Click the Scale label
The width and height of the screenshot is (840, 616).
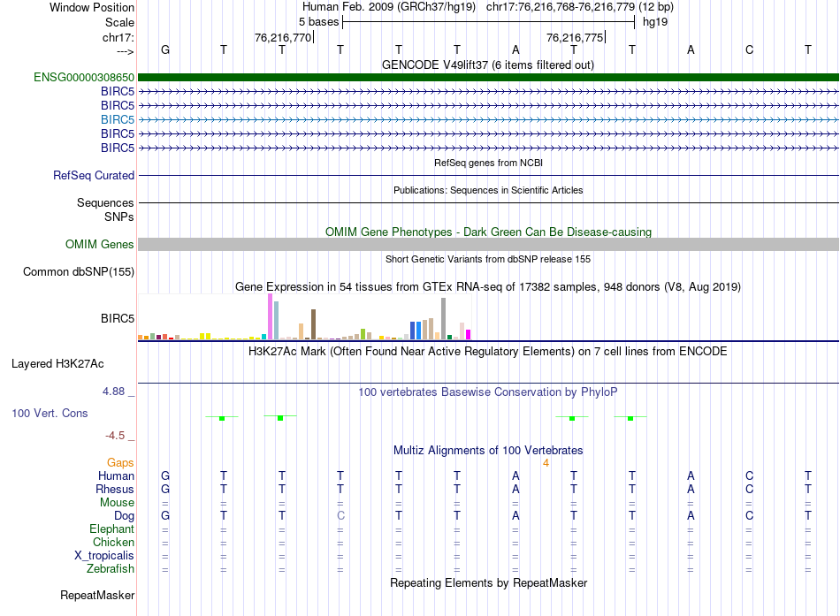click(x=119, y=22)
